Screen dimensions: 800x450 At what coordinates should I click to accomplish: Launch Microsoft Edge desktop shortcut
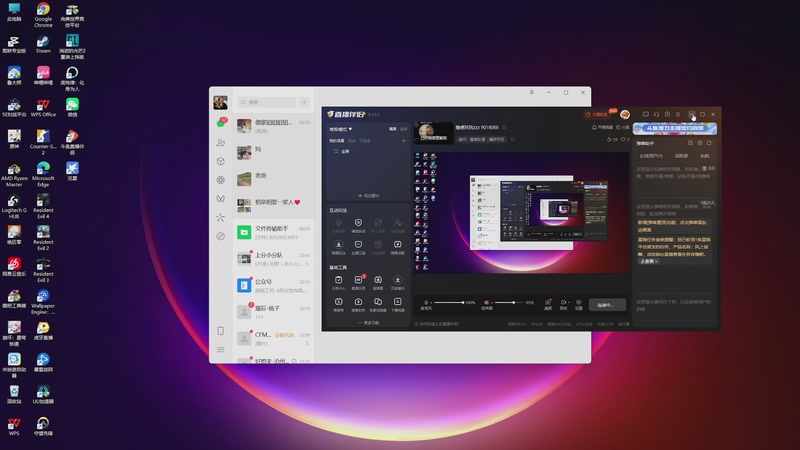[43, 173]
